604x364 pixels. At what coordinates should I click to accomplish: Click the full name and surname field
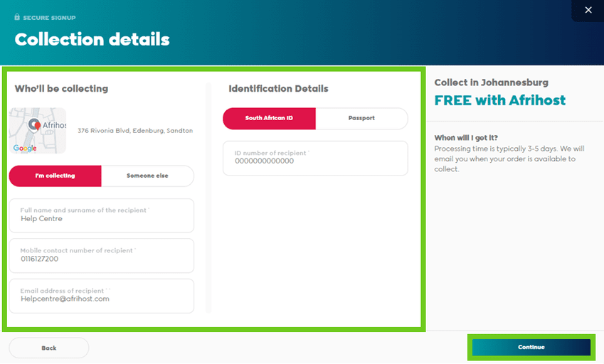[x=102, y=215]
